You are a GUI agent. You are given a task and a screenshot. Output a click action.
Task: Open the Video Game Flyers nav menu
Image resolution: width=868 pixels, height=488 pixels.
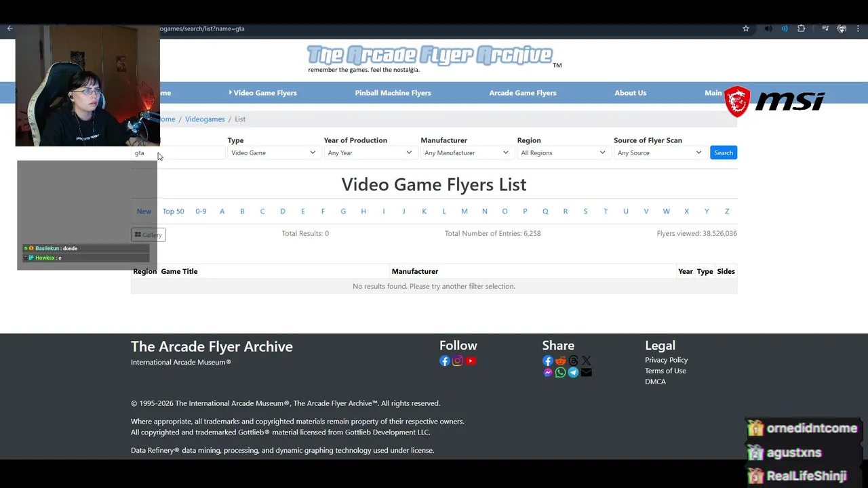tap(263, 93)
